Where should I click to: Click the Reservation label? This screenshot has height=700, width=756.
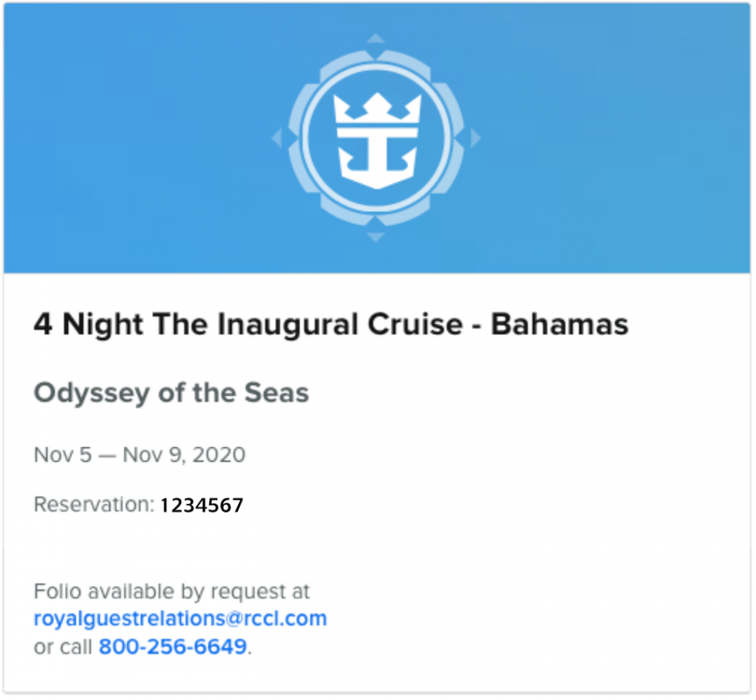pyautogui.click(x=93, y=505)
